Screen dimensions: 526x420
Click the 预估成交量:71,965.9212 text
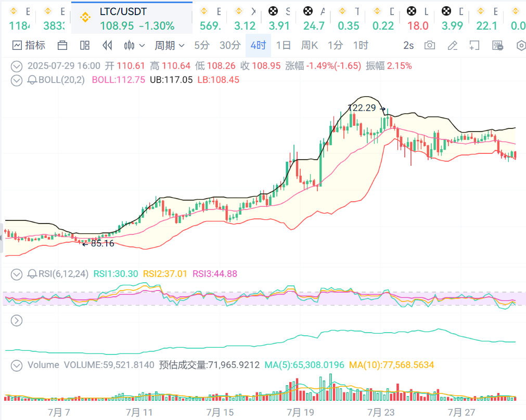click(209, 365)
